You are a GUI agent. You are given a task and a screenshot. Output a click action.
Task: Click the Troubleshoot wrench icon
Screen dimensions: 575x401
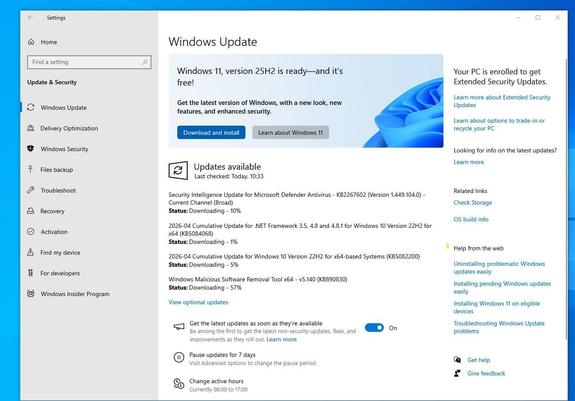[x=31, y=190]
